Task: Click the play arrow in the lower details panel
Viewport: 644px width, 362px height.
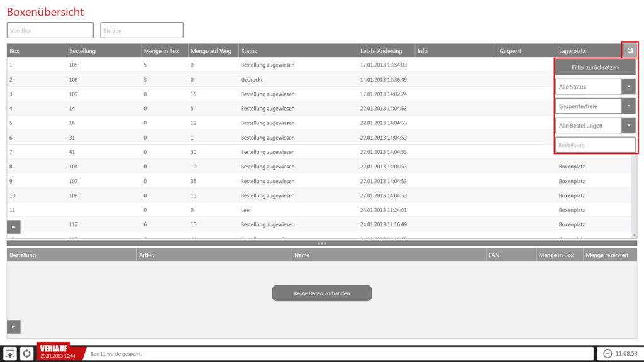Action: click(14, 326)
